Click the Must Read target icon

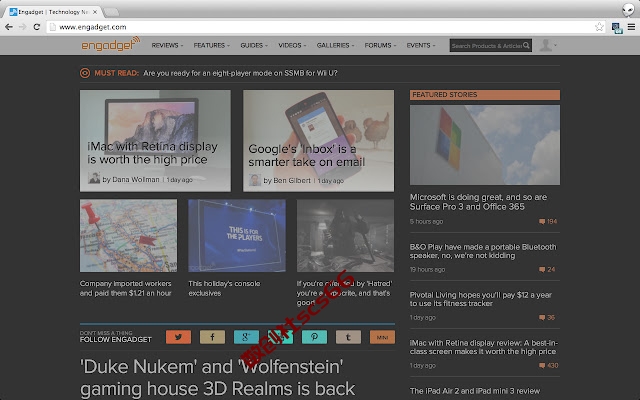[85, 73]
